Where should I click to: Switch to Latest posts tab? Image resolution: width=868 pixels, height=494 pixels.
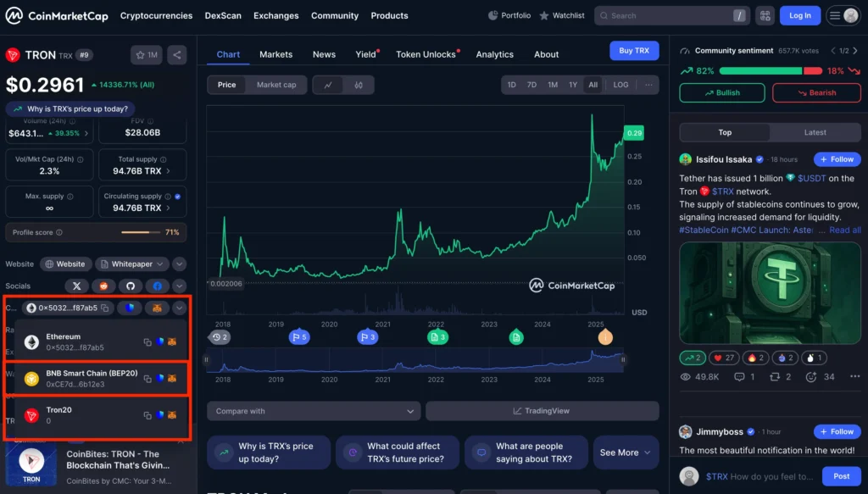click(815, 132)
